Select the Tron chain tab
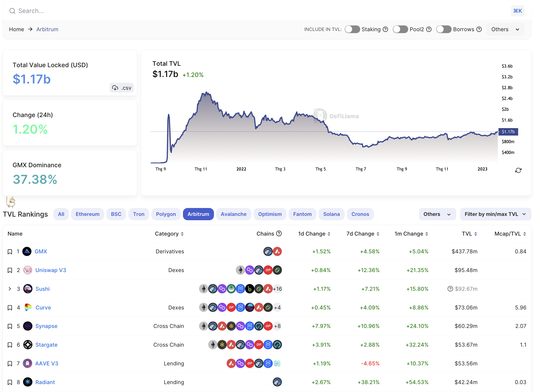This screenshot has height=392, width=534. pos(139,214)
